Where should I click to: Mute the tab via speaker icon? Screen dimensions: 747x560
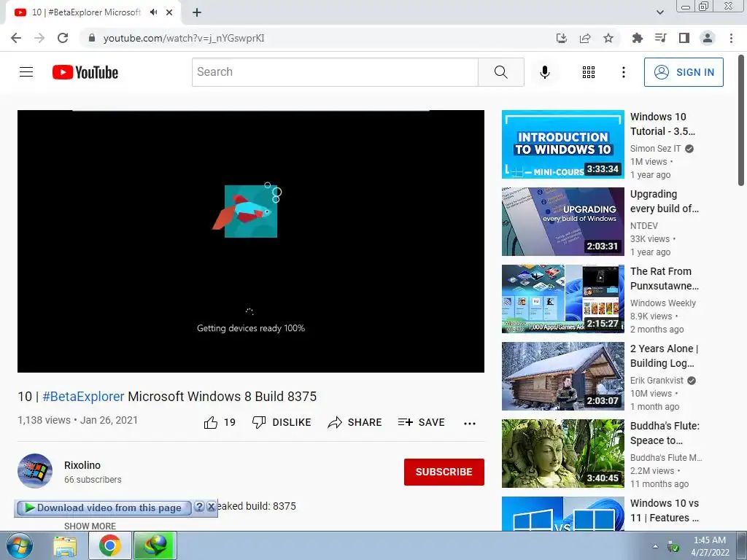coord(153,12)
